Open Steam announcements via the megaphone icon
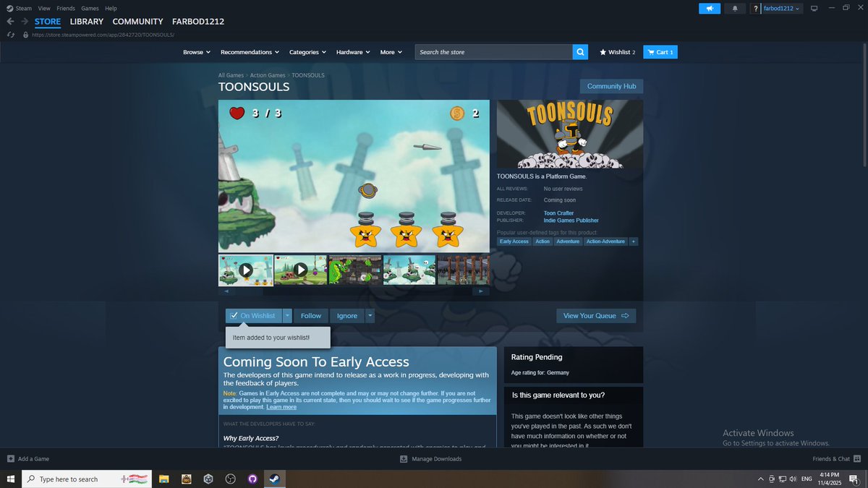868x488 pixels. coord(709,8)
